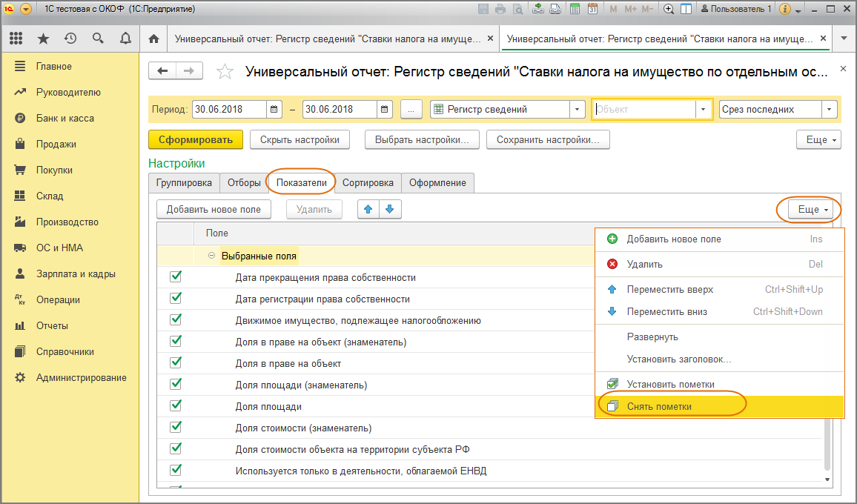Expand the 'Регистр сведений' dropdown
Image resolution: width=857 pixels, height=504 pixels.
(578, 110)
